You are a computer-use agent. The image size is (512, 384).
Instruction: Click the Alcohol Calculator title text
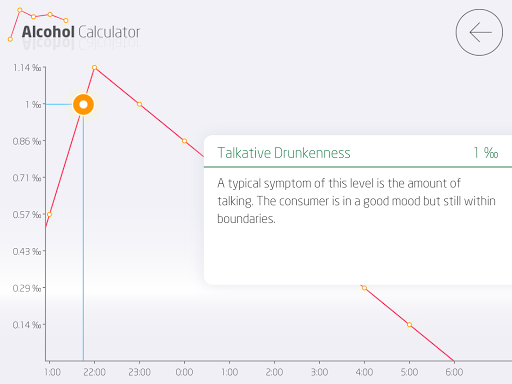click(81, 32)
